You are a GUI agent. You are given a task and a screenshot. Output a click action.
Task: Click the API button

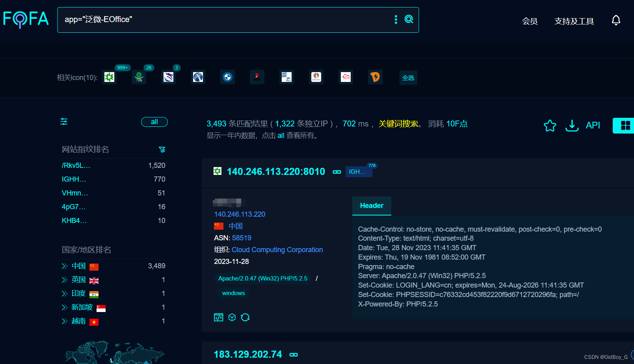593,125
